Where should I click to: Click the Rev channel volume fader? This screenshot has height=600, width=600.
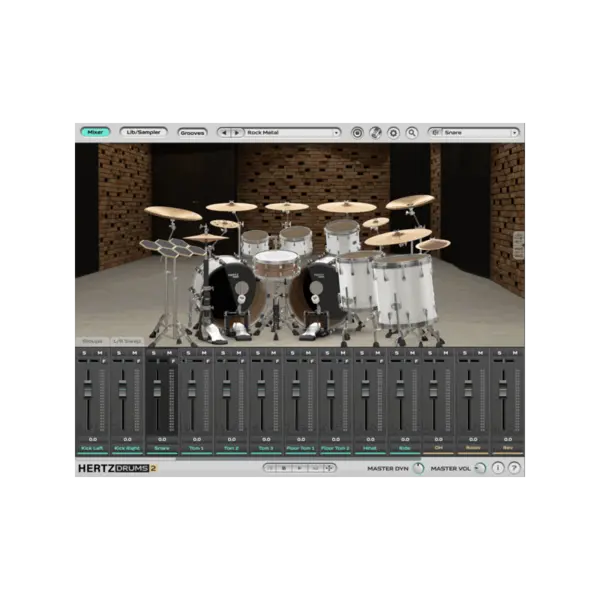click(503, 390)
